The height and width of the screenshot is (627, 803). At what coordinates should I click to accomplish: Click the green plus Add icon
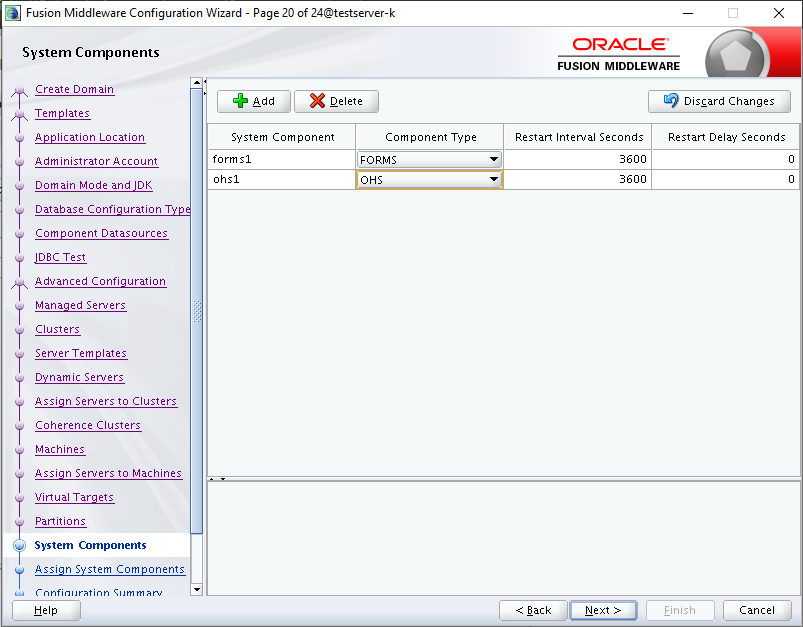tap(240, 101)
